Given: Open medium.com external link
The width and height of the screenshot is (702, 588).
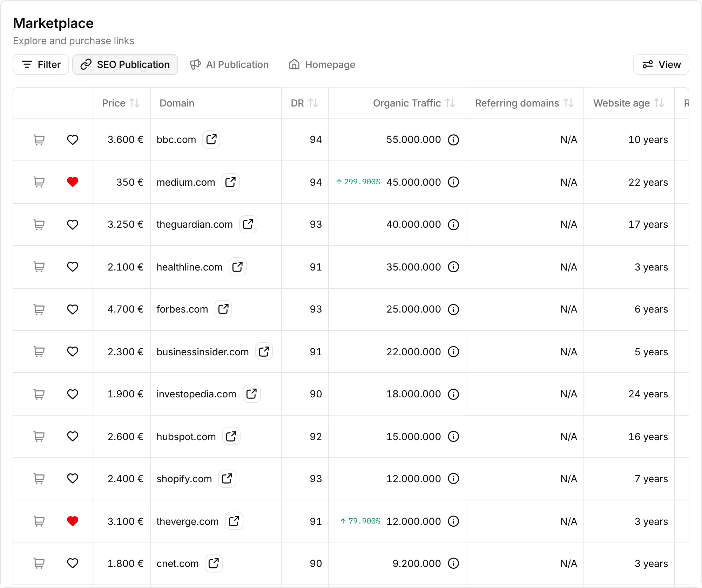Looking at the screenshot, I should coord(230,182).
